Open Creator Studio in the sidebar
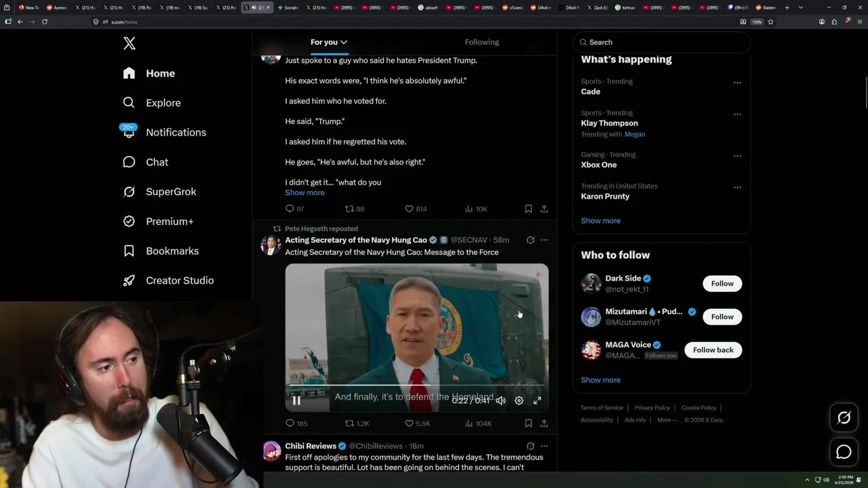The height and width of the screenshot is (488, 868). coord(168,281)
